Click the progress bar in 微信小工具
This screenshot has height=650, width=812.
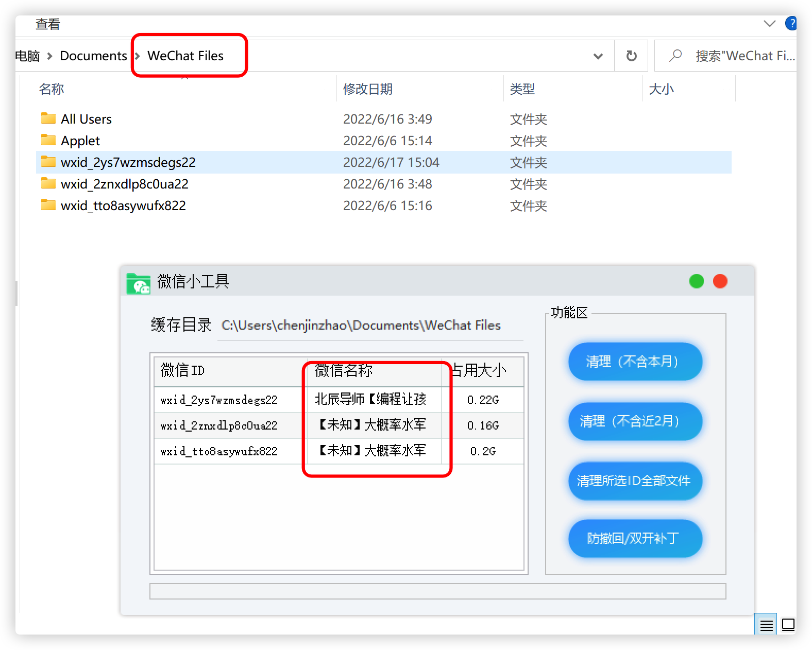click(437, 591)
